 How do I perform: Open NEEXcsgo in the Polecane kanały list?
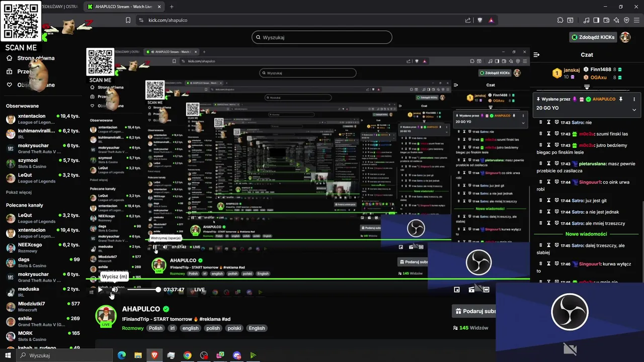(x=43, y=248)
